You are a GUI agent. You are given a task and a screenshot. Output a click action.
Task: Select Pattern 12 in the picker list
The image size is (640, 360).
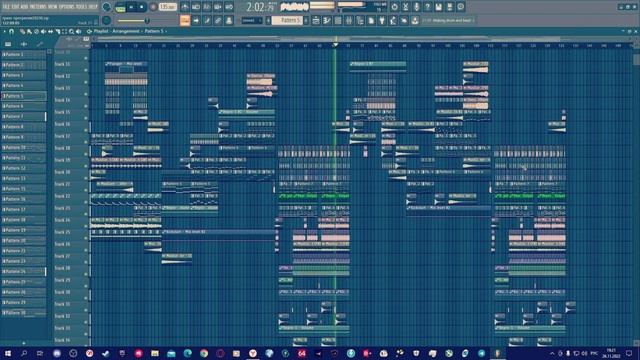(x=23, y=168)
